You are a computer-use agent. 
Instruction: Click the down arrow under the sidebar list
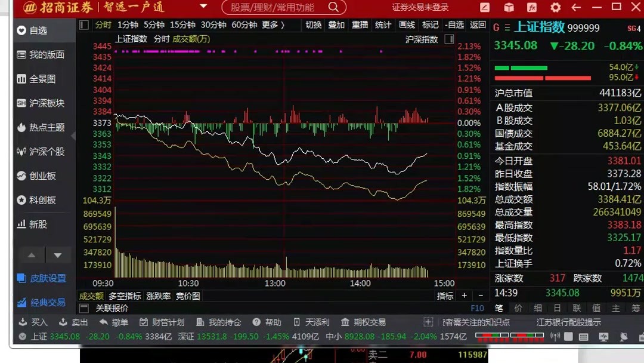[x=58, y=254]
